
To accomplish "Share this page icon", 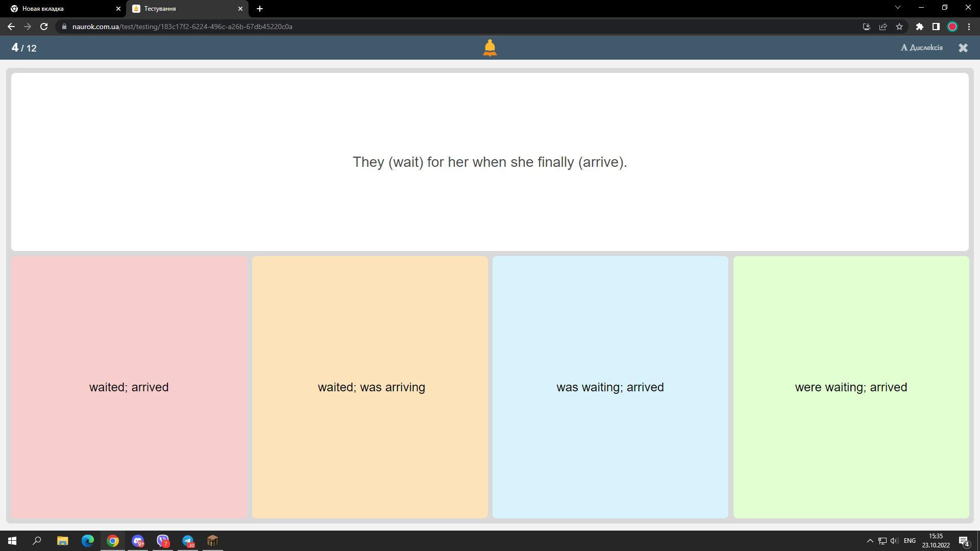I will (x=883, y=27).
